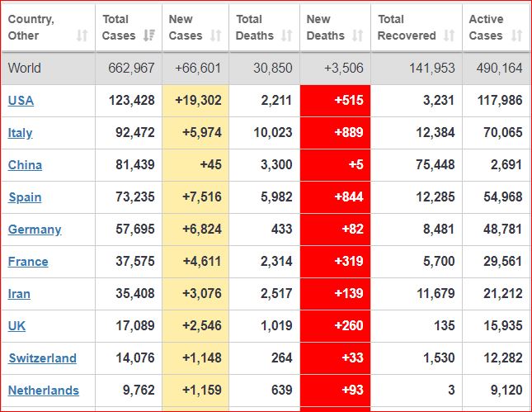The image size is (532, 412).
Task: Select Netherlands total deaths 639
Action: click(x=281, y=391)
